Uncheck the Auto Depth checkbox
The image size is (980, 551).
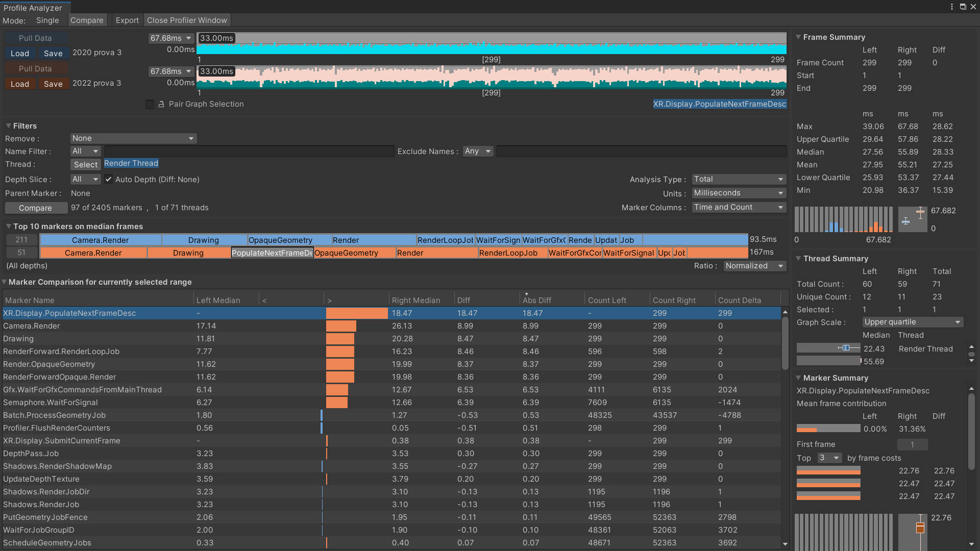(108, 179)
